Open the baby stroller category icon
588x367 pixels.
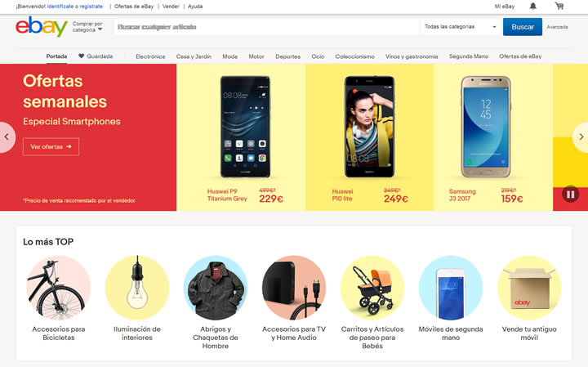(372, 288)
